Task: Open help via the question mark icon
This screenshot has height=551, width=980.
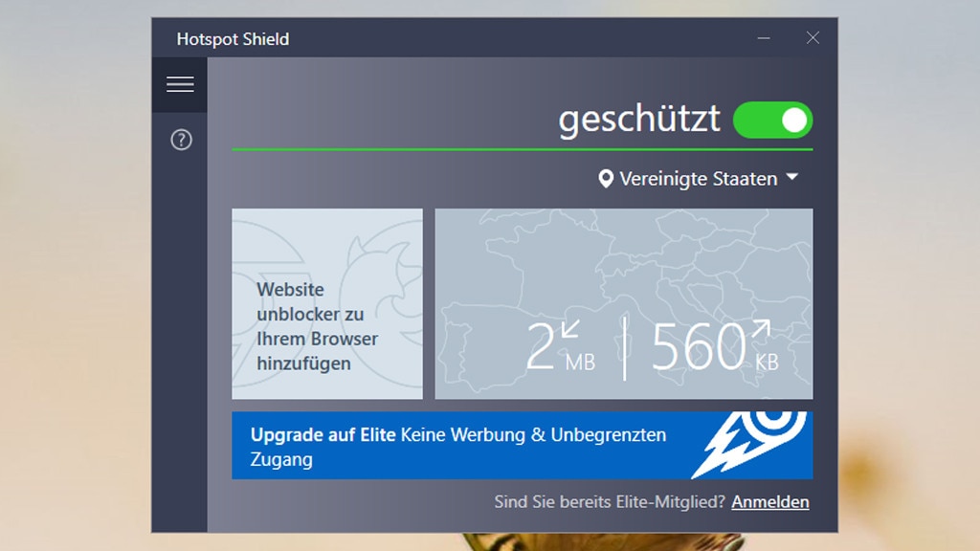Action: point(181,140)
